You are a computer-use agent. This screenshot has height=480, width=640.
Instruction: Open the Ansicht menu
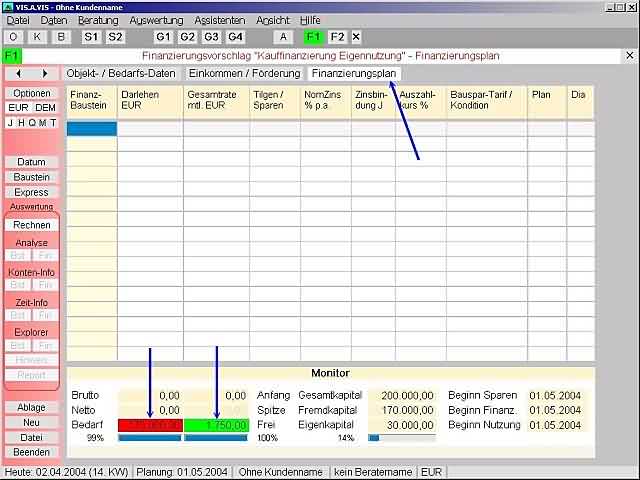coord(273,20)
